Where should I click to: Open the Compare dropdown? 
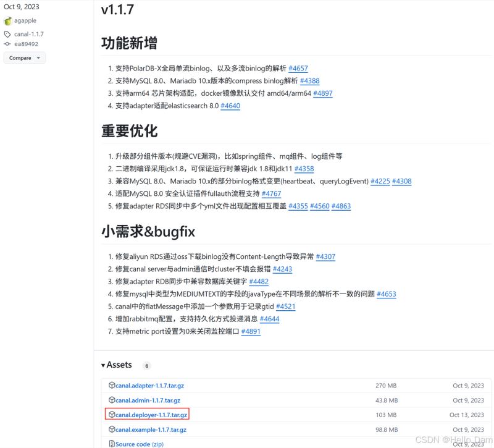[25, 58]
